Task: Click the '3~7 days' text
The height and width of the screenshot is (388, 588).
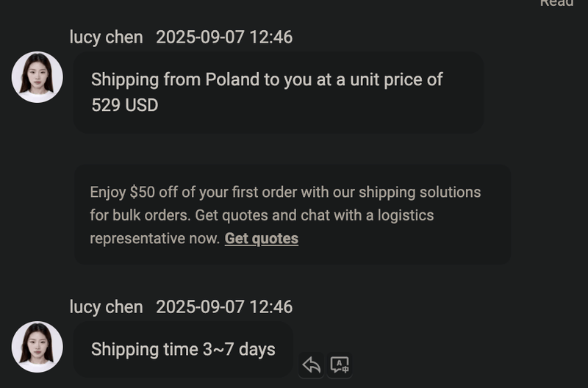Action: click(x=239, y=349)
